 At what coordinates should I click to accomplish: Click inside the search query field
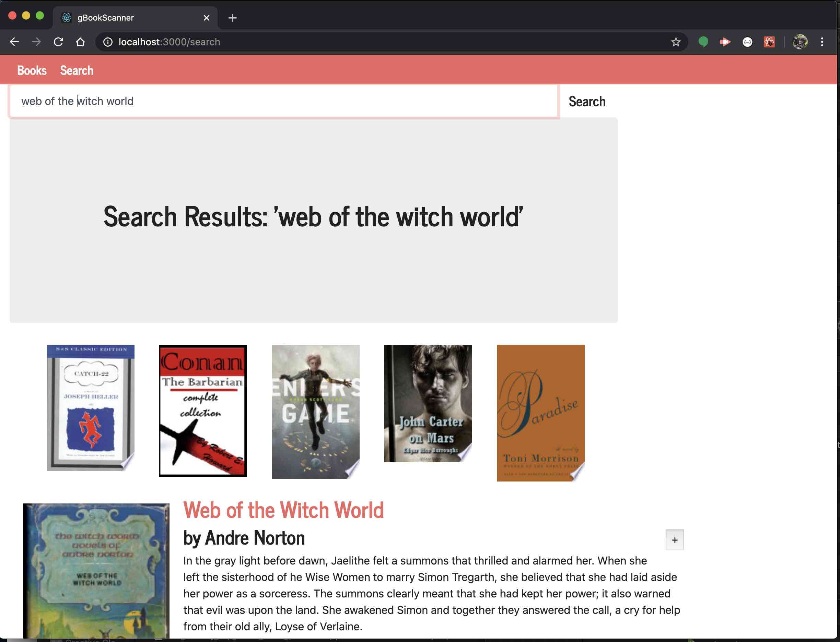268,101
